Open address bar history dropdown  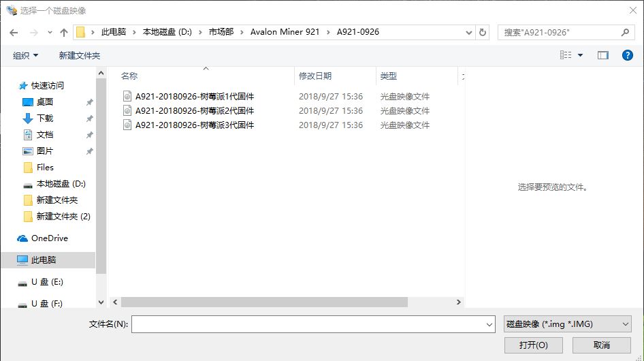tap(468, 33)
